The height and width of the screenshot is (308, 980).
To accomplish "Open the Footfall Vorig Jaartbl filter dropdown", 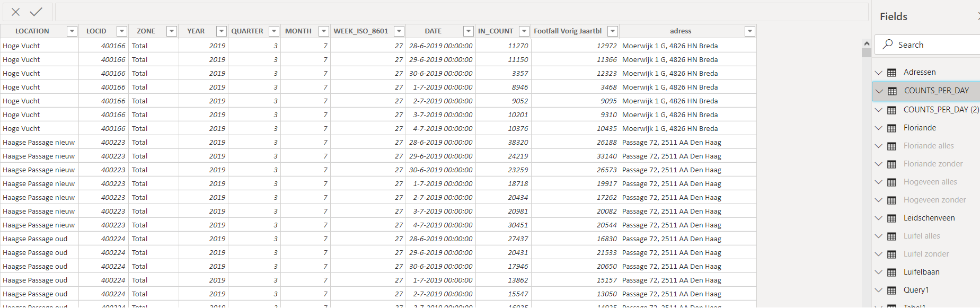I will (613, 31).
